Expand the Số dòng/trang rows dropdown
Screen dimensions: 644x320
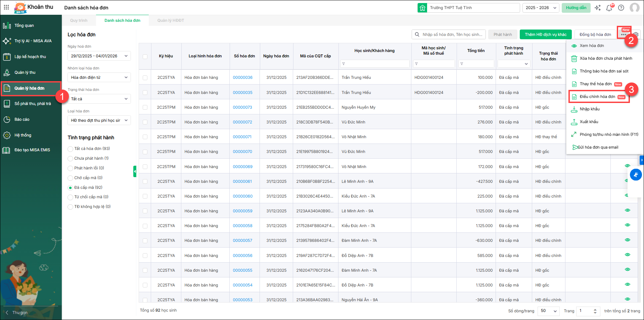point(548,311)
